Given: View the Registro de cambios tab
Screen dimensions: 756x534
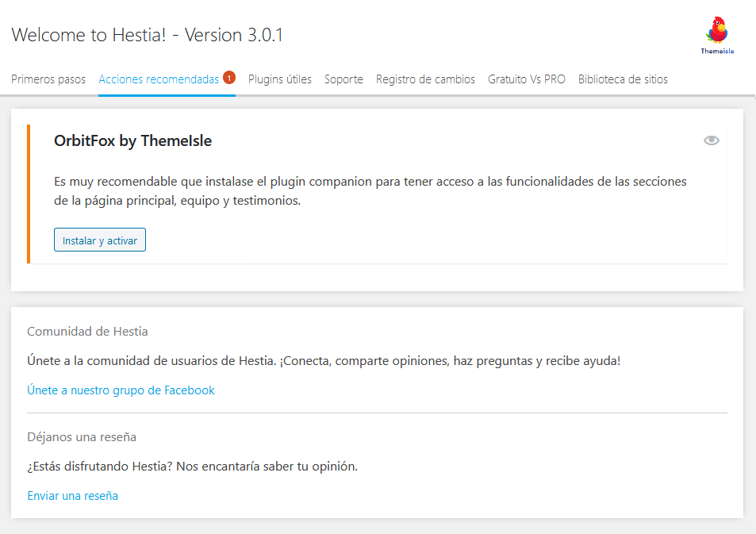Looking at the screenshot, I should pos(425,79).
